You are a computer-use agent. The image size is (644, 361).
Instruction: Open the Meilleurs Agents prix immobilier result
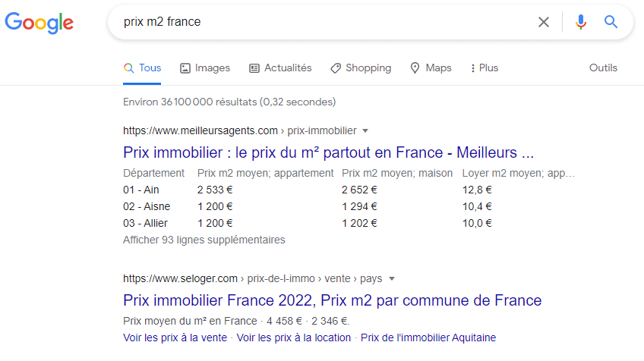pyautogui.click(x=328, y=152)
